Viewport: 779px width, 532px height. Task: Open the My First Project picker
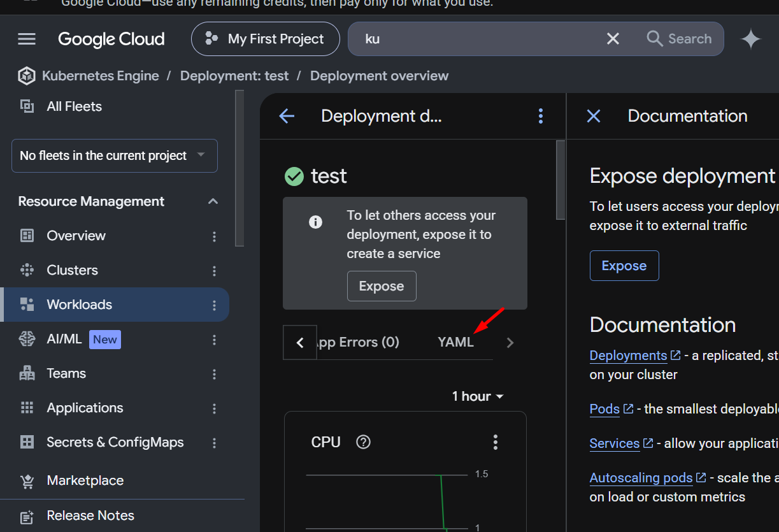point(266,39)
